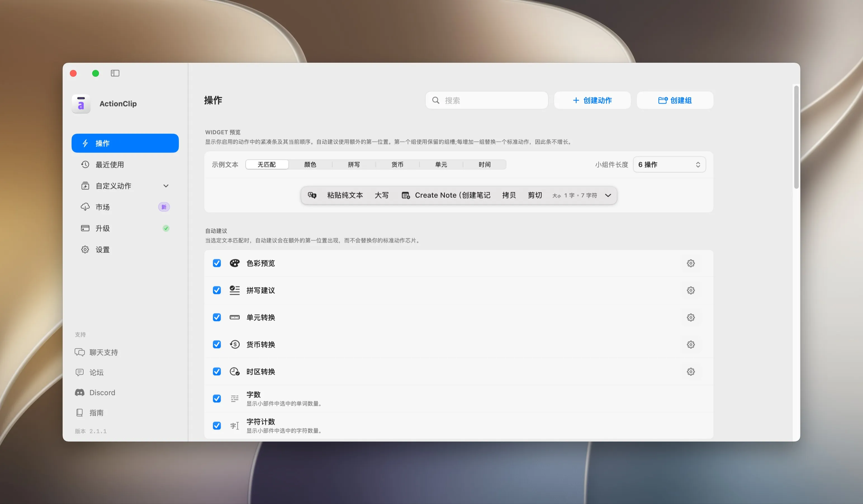
Task: Click the palette icon beside 色彩预览
Action: pyautogui.click(x=234, y=263)
